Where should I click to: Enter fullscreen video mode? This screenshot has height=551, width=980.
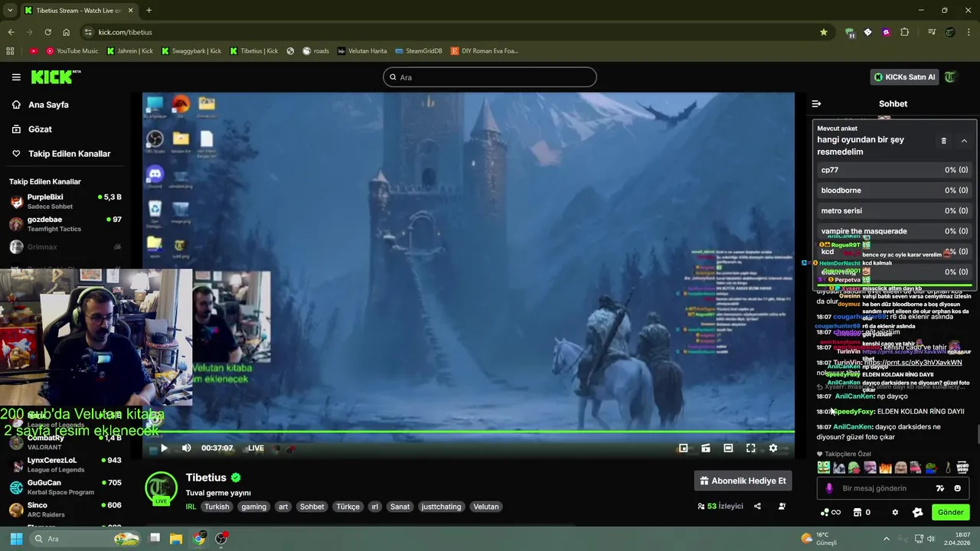(751, 448)
